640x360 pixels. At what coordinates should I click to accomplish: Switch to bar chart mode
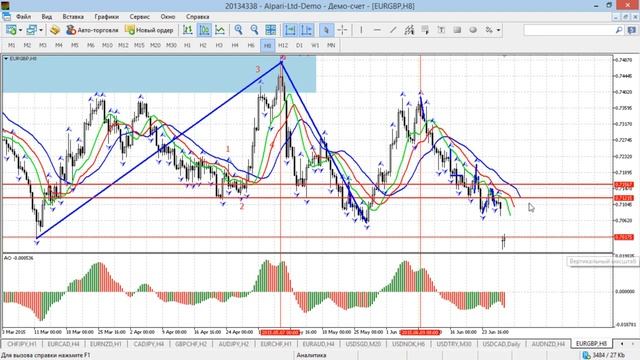tap(188, 30)
